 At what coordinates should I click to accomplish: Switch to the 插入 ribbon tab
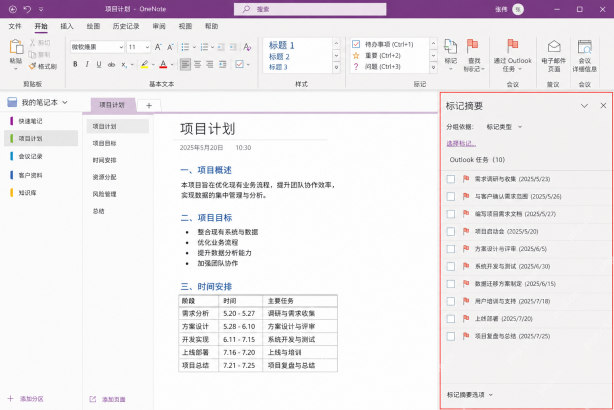(x=67, y=26)
